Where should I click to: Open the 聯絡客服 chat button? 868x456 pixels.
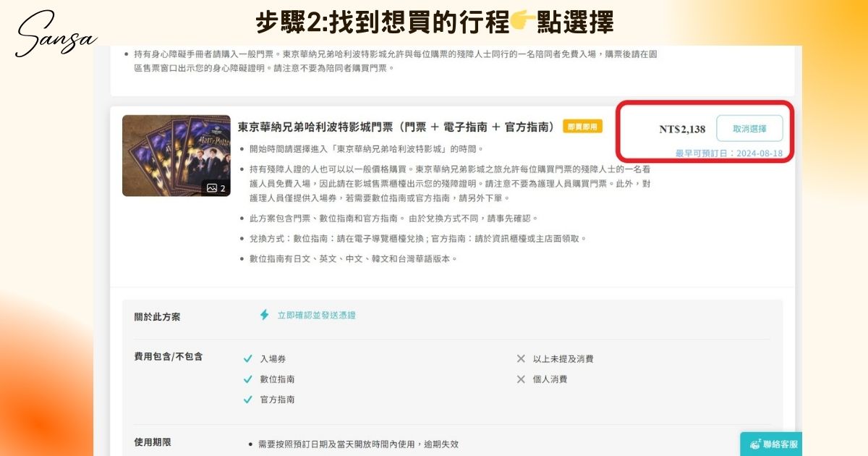pos(770,444)
